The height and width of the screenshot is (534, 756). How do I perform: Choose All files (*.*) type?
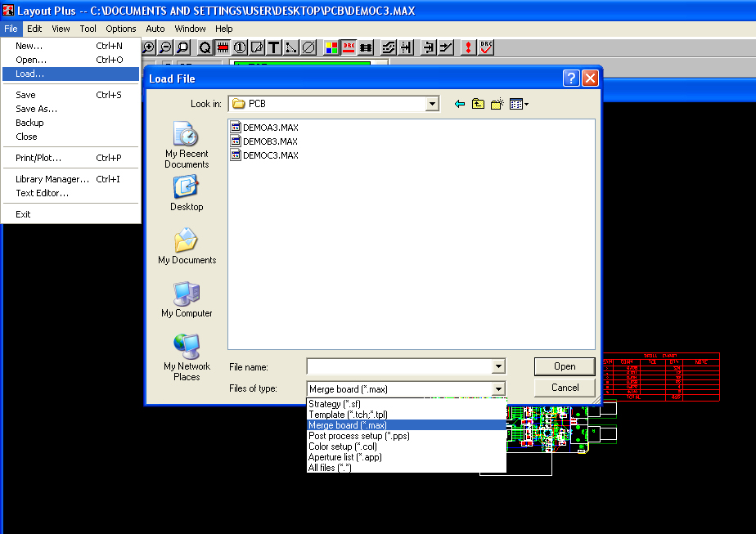407,468
